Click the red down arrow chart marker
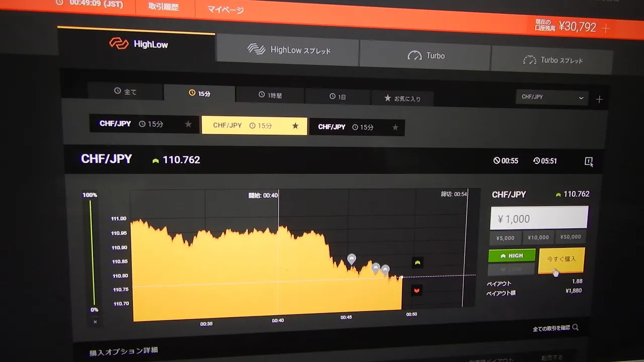644x362 pixels. [417, 290]
